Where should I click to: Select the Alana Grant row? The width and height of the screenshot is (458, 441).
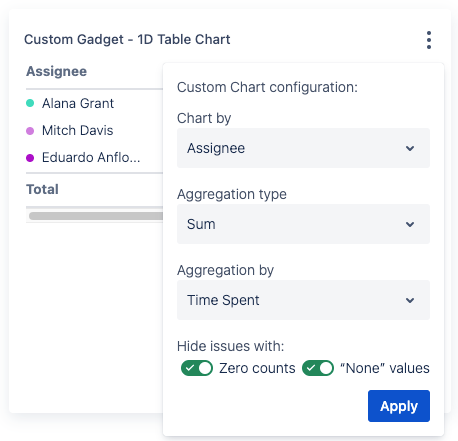(94, 103)
